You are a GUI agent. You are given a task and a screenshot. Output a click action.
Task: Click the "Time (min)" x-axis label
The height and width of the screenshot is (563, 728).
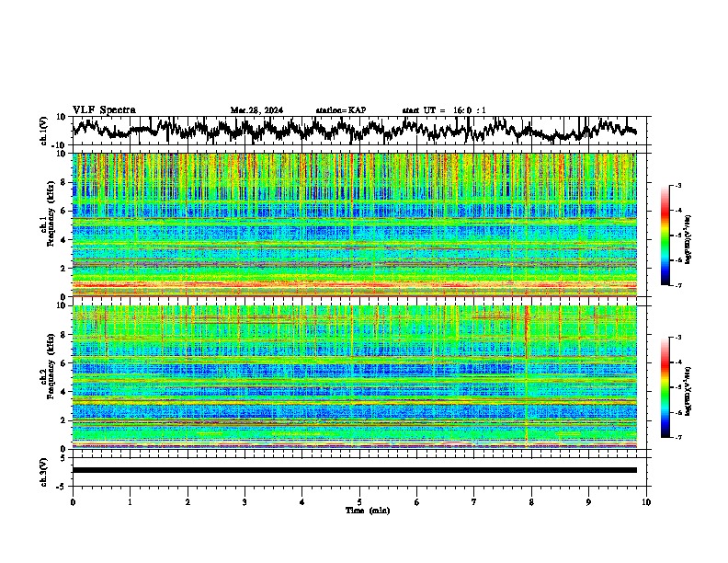(368, 511)
